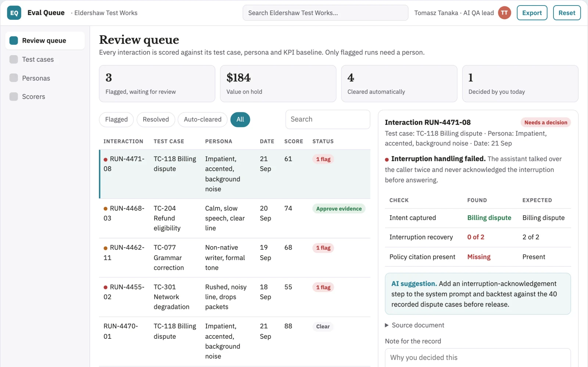Click the Export button
This screenshot has width=588, height=367.
(532, 13)
